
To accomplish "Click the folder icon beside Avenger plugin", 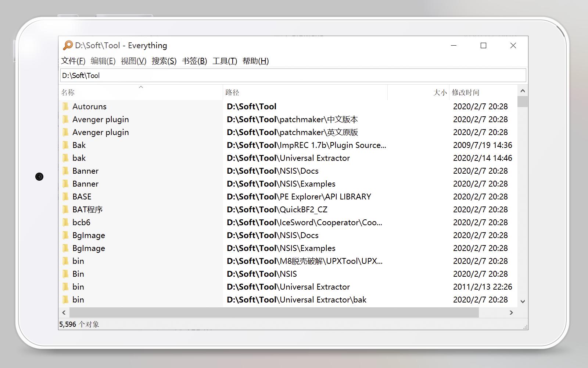I will tap(65, 119).
